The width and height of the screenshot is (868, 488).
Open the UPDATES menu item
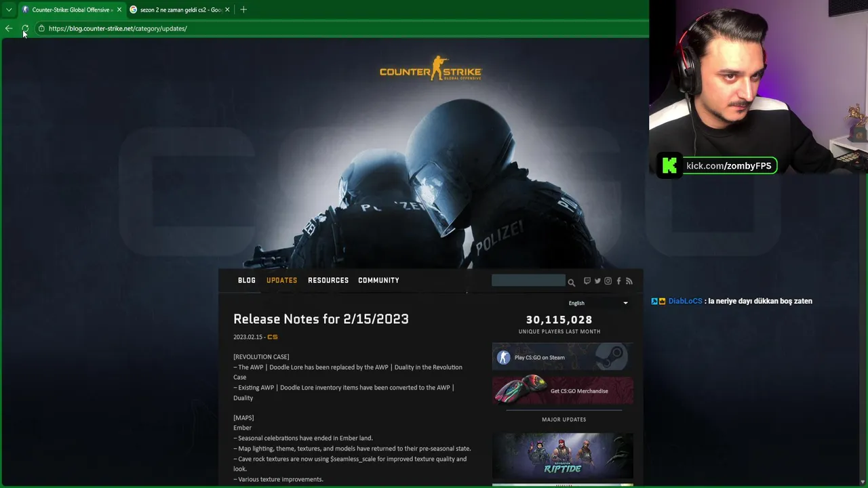282,281
